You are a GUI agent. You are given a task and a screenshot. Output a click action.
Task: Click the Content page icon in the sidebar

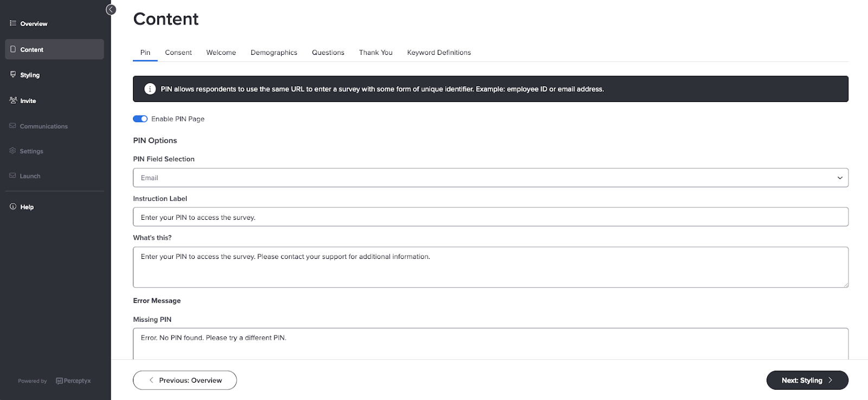click(13, 49)
